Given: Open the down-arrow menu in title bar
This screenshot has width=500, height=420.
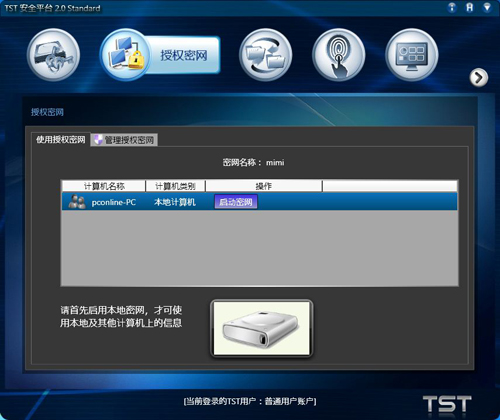Looking at the screenshot, I should click(x=487, y=7).
